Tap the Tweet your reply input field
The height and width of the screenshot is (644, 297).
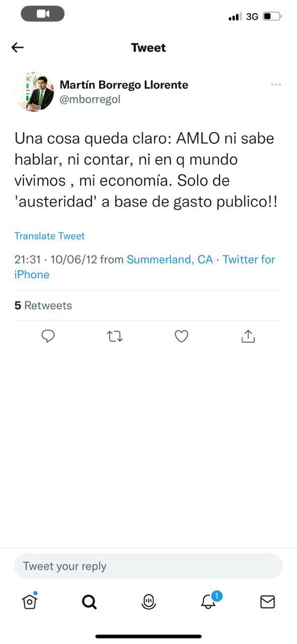click(148, 566)
